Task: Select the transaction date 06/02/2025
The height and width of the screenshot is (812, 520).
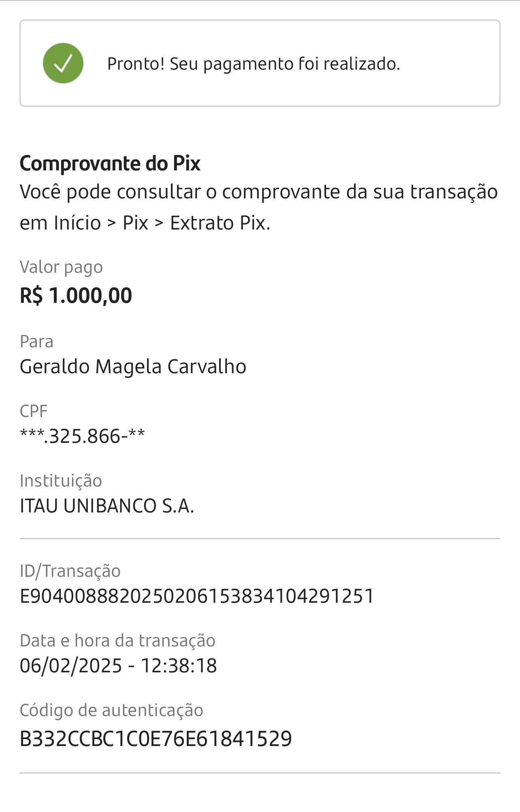Action: click(x=71, y=666)
